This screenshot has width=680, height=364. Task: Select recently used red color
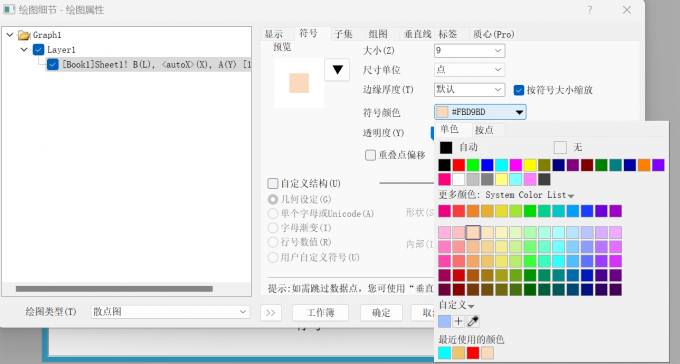(473, 353)
